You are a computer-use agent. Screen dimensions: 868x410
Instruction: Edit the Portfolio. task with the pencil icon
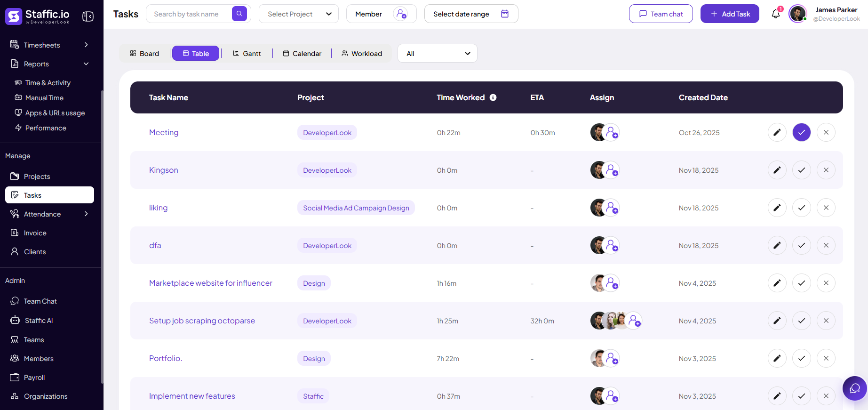coord(777,358)
